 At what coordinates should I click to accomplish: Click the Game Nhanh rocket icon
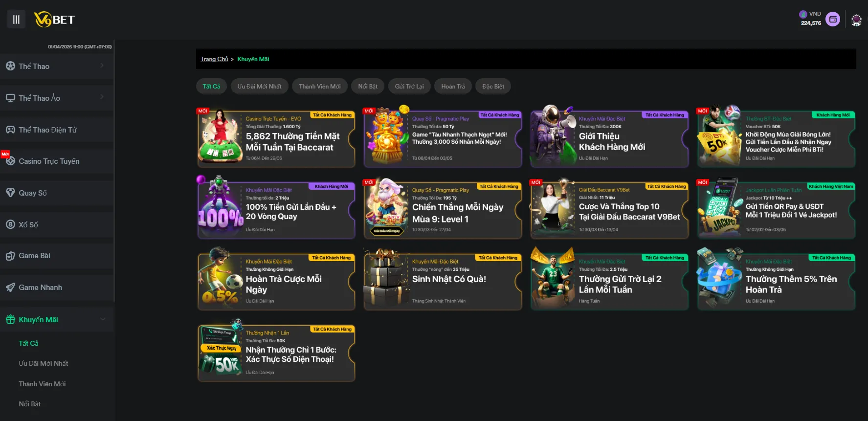coord(10,288)
